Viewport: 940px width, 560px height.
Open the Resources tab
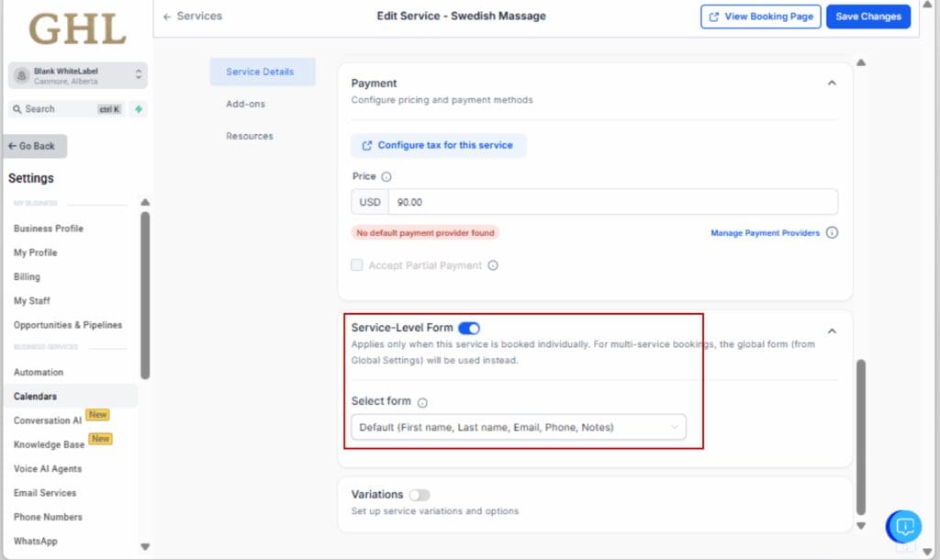pos(249,136)
